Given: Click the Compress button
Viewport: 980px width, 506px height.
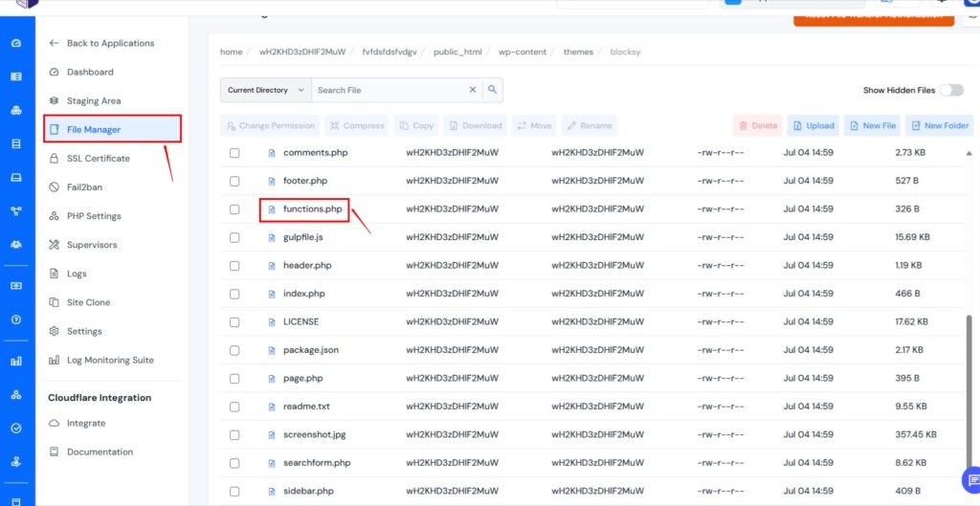Looking at the screenshot, I should (x=357, y=125).
